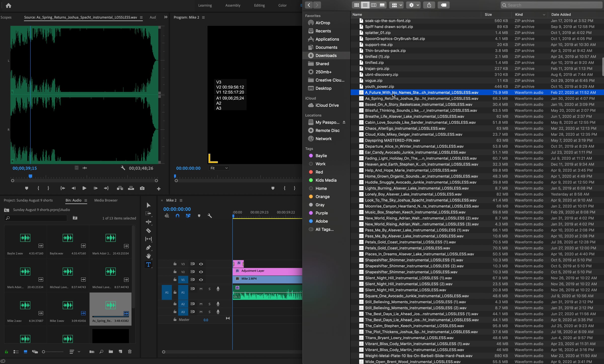Select the Razor tool

pyautogui.click(x=148, y=231)
